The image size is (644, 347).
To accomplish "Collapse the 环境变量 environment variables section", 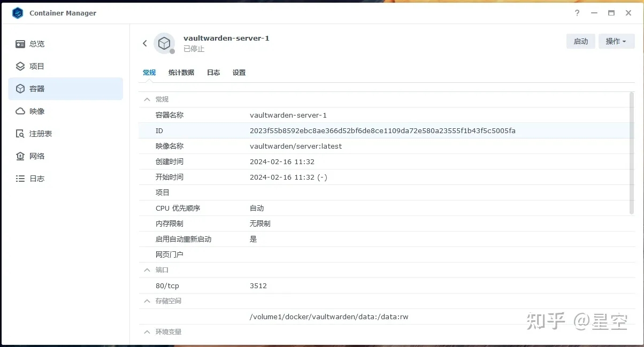I will [x=147, y=332].
